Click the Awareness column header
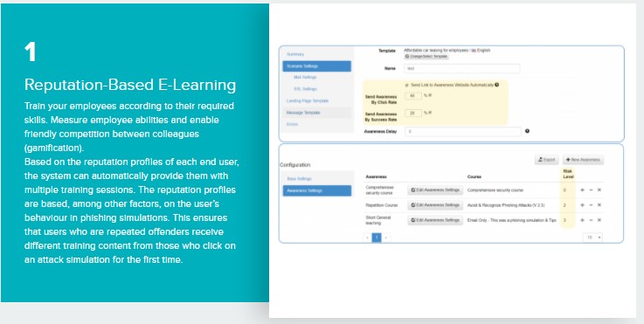 (377, 176)
